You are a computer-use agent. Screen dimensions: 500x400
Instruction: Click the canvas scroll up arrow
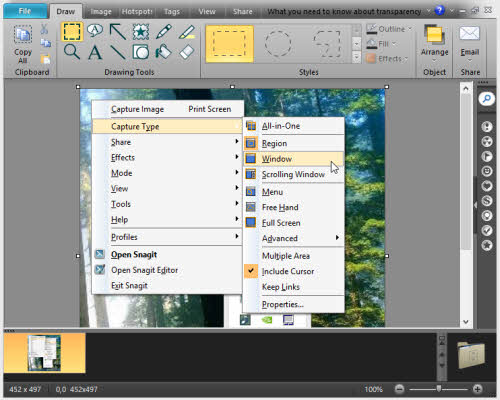pos(466,89)
